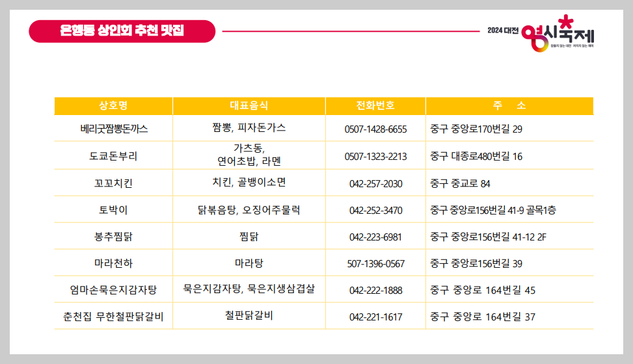
Task: Select the 상호명 column header
Action: pyautogui.click(x=113, y=106)
